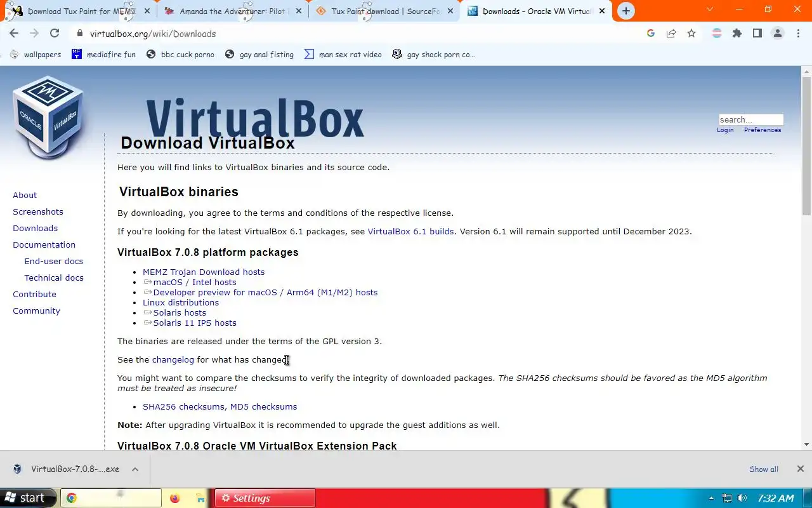
Task: Click the Solaris hosts link
Action: 180,312
